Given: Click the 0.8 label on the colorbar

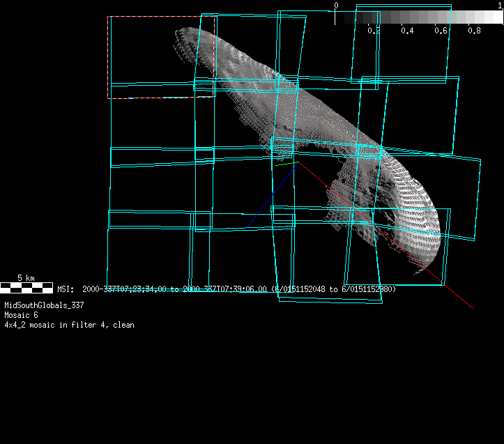Looking at the screenshot, I should point(474,31).
